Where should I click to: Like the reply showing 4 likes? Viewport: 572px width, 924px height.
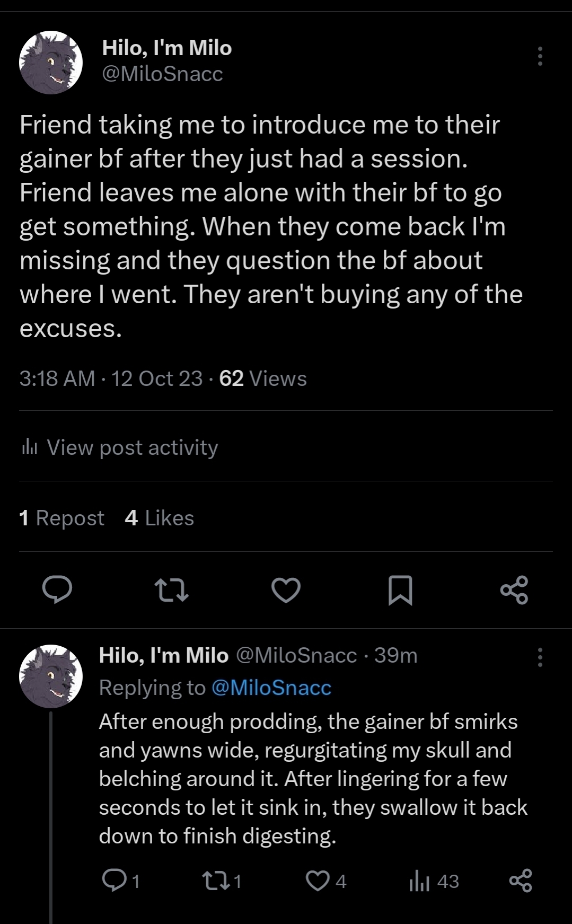[318, 881]
